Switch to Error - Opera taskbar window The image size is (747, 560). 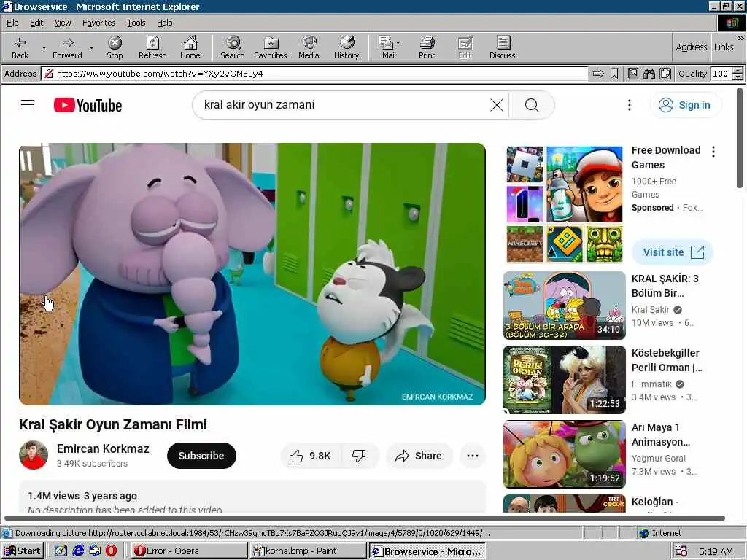(189, 551)
